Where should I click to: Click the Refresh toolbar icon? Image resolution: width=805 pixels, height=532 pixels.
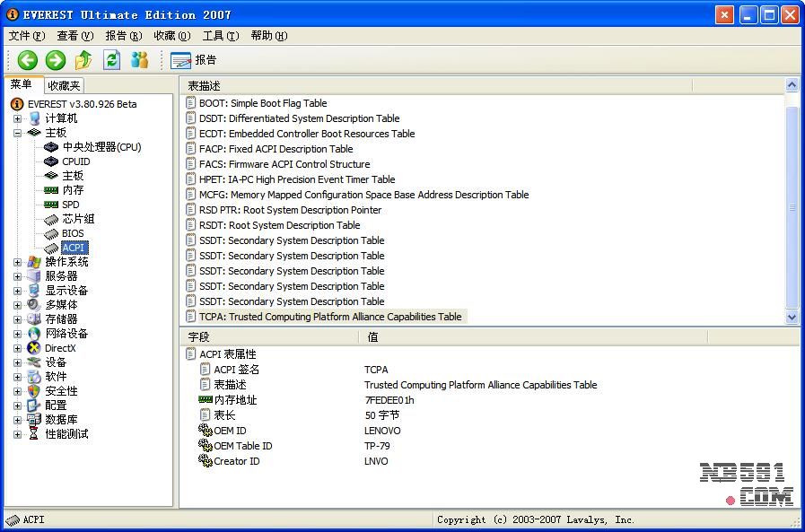111,60
